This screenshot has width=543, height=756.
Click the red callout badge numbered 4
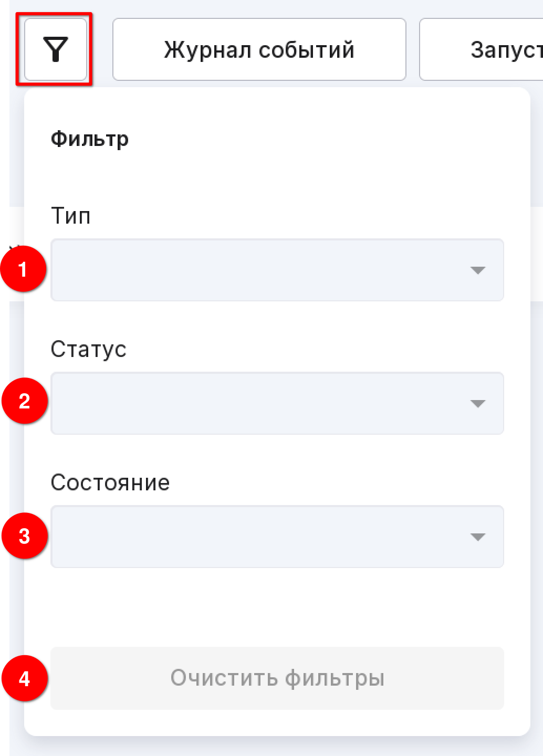tap(25, 678)
